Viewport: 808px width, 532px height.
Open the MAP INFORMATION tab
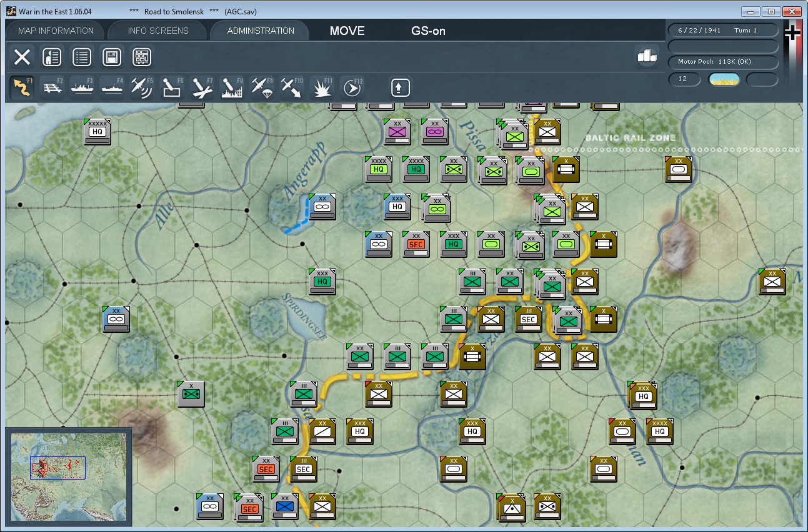56,31
